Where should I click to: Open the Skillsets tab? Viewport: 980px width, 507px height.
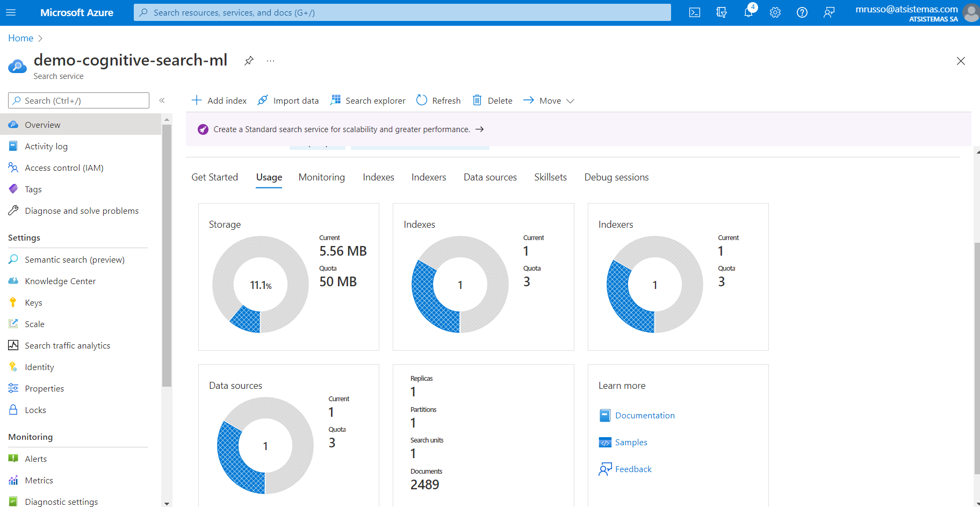click(550, 177)
